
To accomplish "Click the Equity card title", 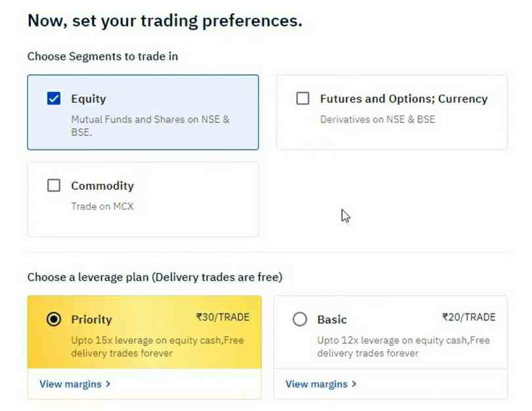I will tap(89, 99).
